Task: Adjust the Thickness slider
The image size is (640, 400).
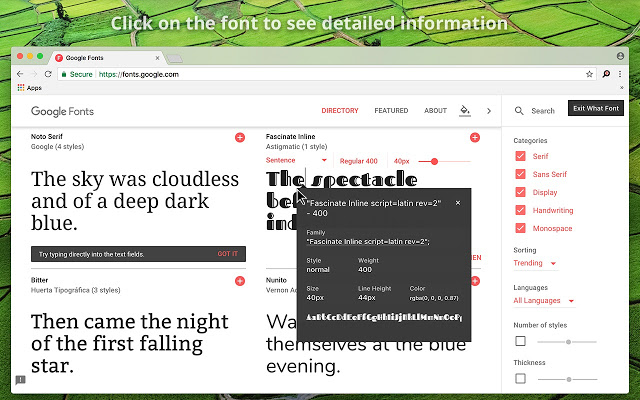Action: coord(567,379)
